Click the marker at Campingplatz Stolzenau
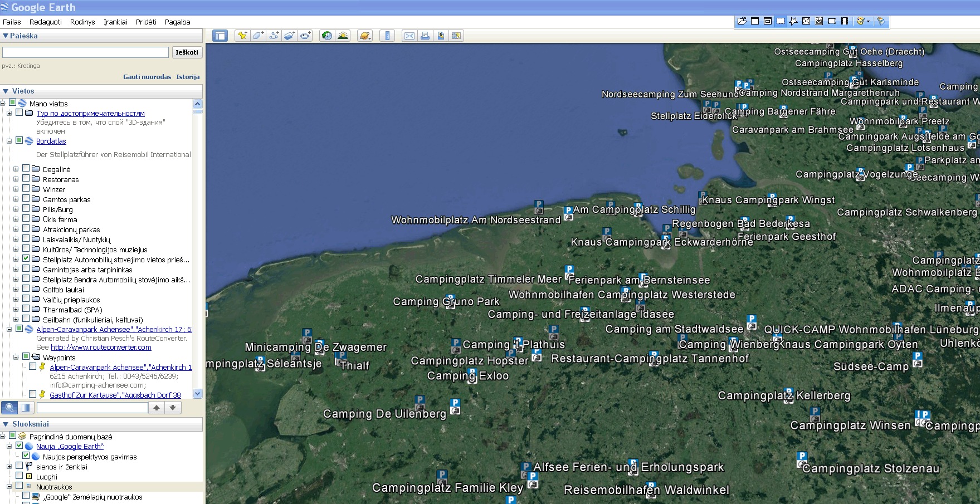Screen dimensions: 980x504 coord(802,459)
